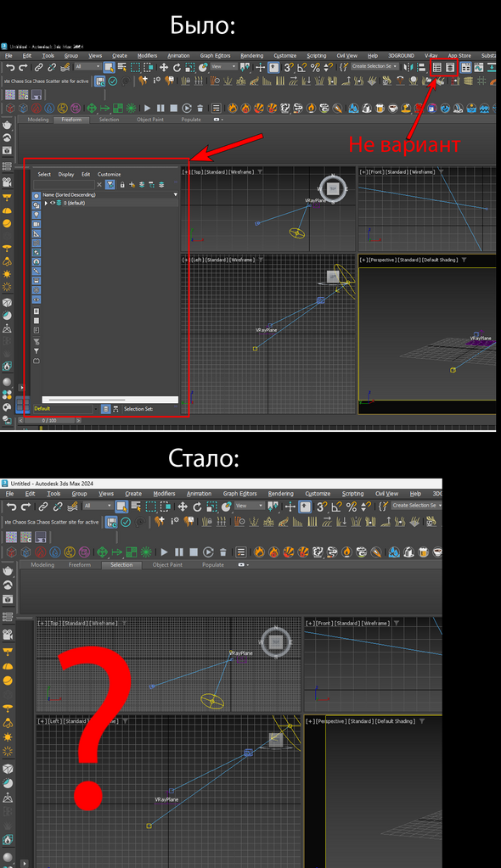Click the Toggle Layer Explorer icon in main toolbar
The height and width of the screenshot is (868, 501).
tap(450, 67)
